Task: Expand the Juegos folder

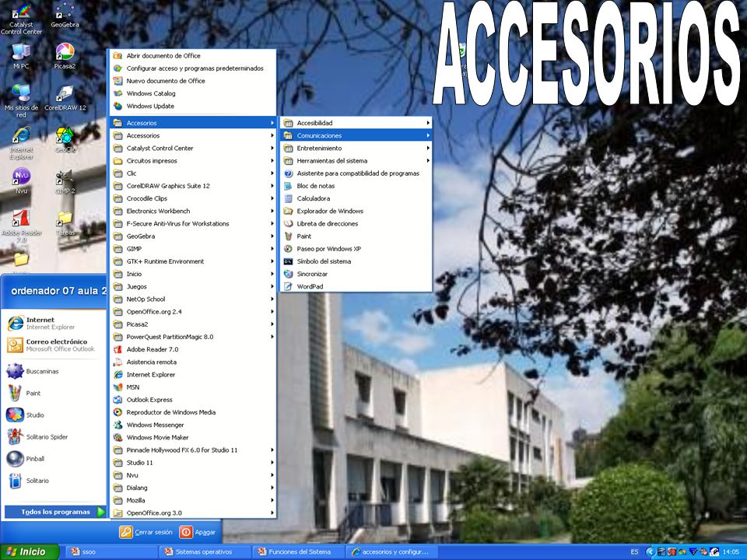Action: pos(193,287)
